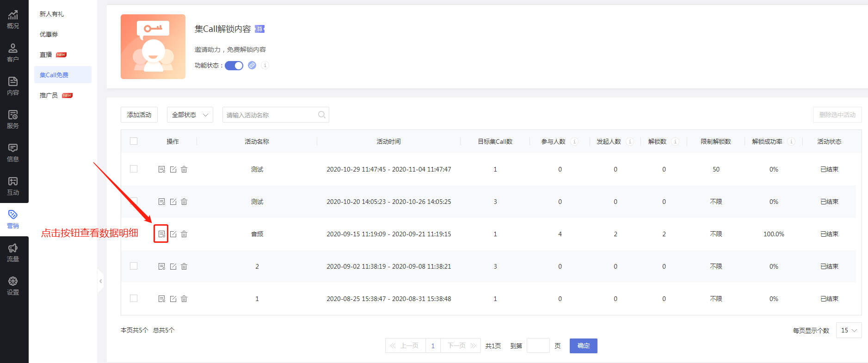Click the info icon beside 解锁成功率 header
This screenshot has width=868, height=363.
791,142
